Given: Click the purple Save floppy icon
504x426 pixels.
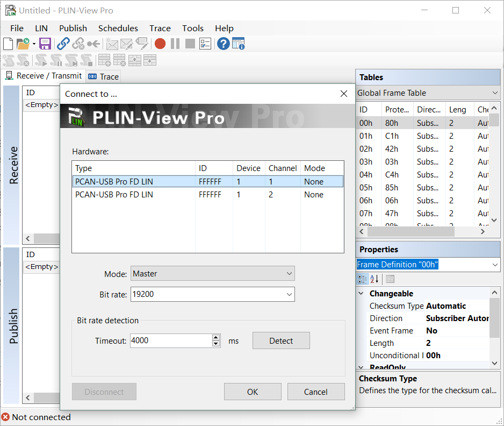Looking at the screenshot, I should tap(45, 44).
